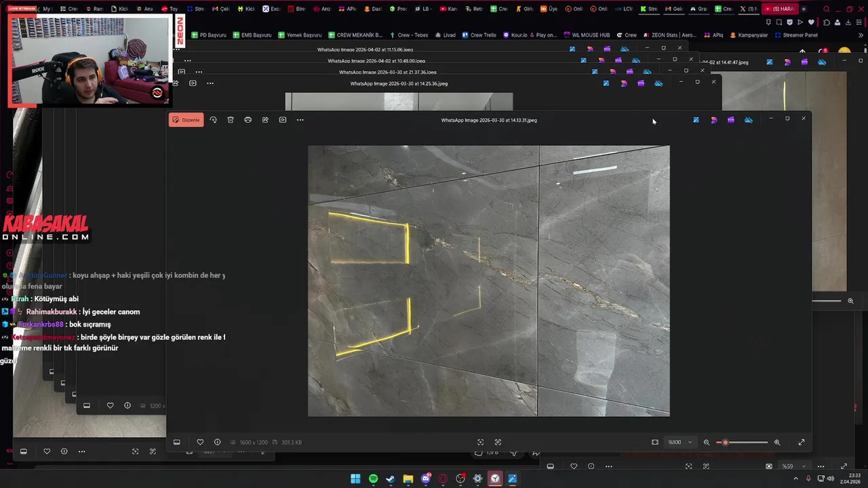This screenshot has height=488, width=868.
Task: Open Steam from taskbar
Action: coord(391,479)
